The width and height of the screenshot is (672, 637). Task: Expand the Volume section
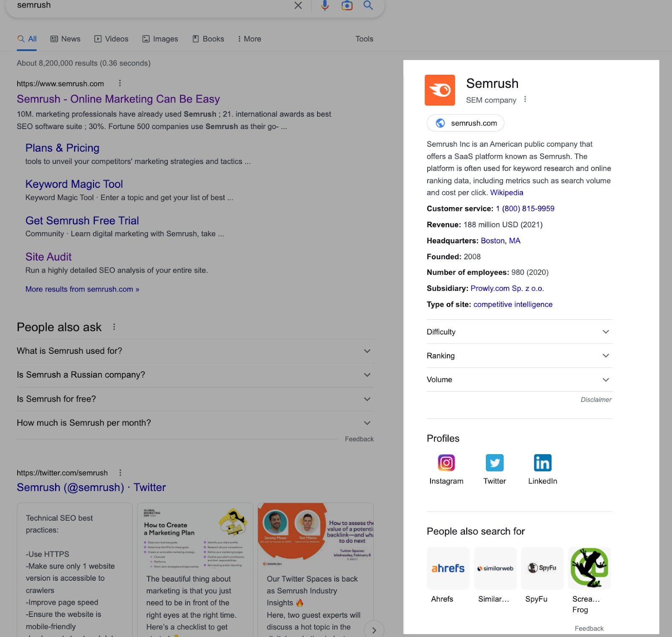click(605, 379)
